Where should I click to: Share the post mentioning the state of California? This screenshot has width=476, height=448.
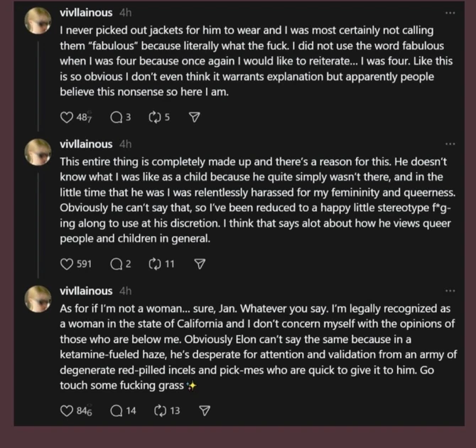[x=205, y=410]
